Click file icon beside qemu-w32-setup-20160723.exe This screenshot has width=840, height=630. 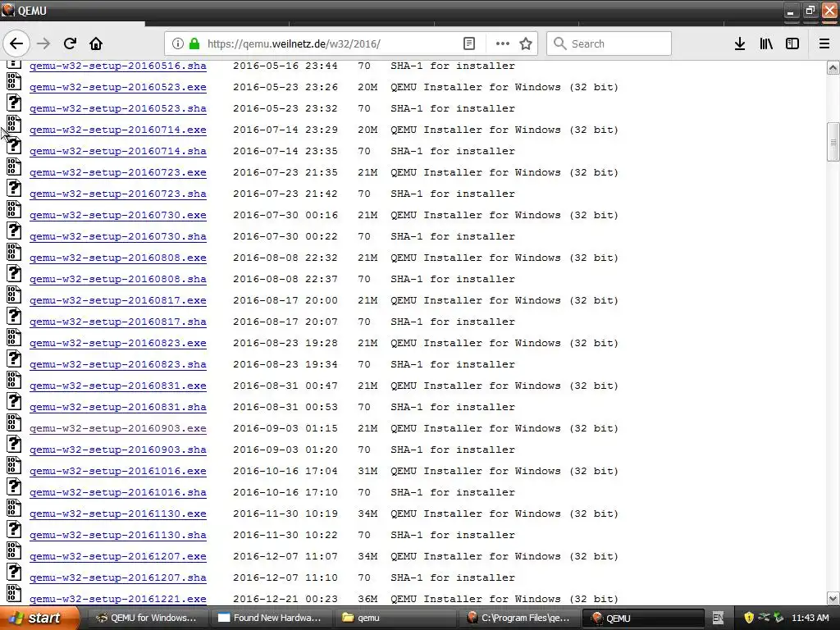[x=14, y=167]
